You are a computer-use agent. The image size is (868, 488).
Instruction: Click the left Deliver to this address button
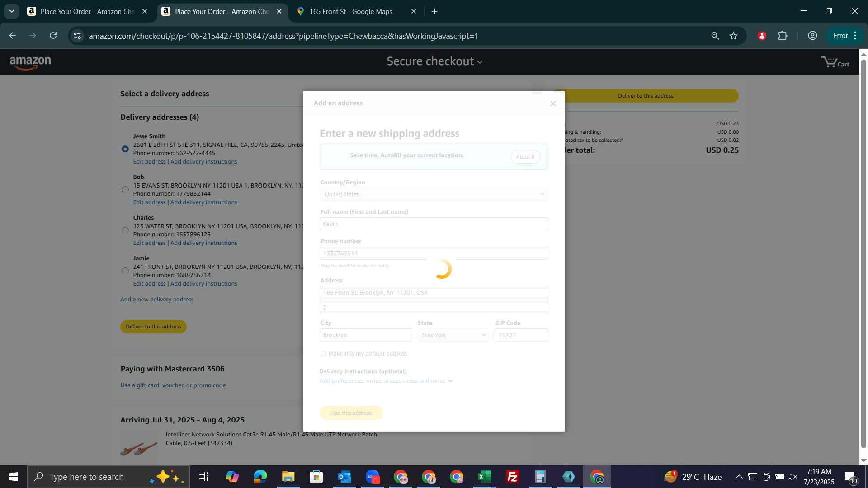153,327
